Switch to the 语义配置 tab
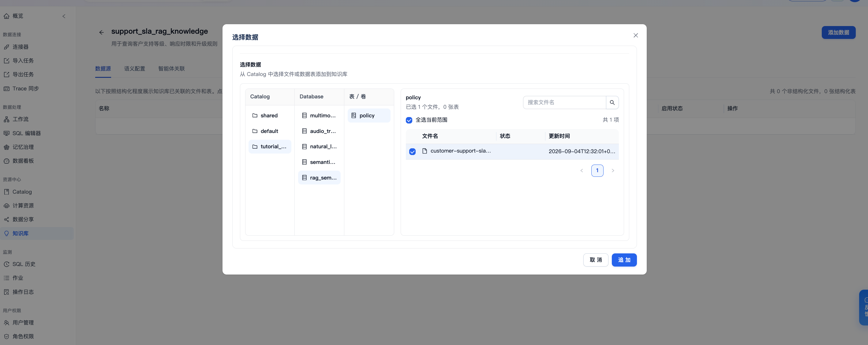The image size is (868, 345). tap(134, 69)
